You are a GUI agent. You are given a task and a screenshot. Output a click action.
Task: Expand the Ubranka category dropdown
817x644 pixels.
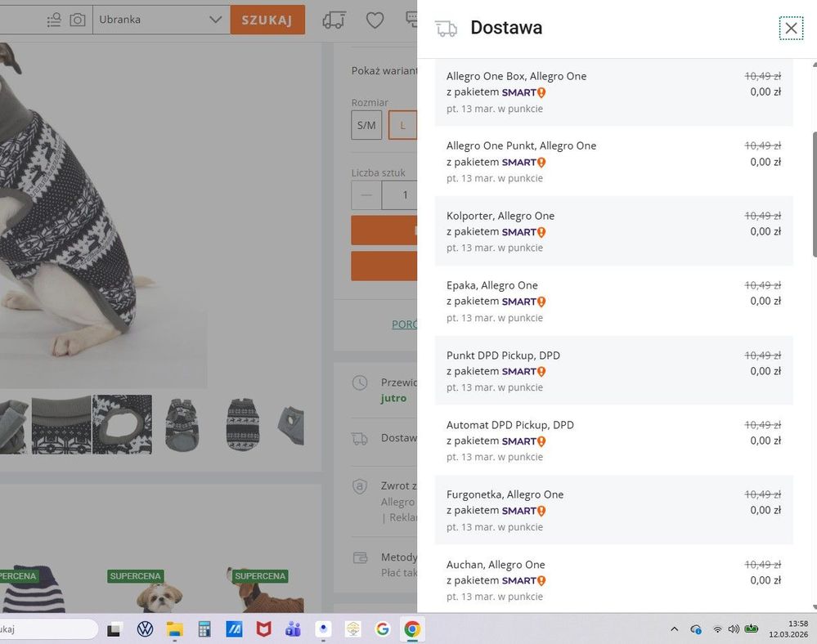tap(215, 20)
